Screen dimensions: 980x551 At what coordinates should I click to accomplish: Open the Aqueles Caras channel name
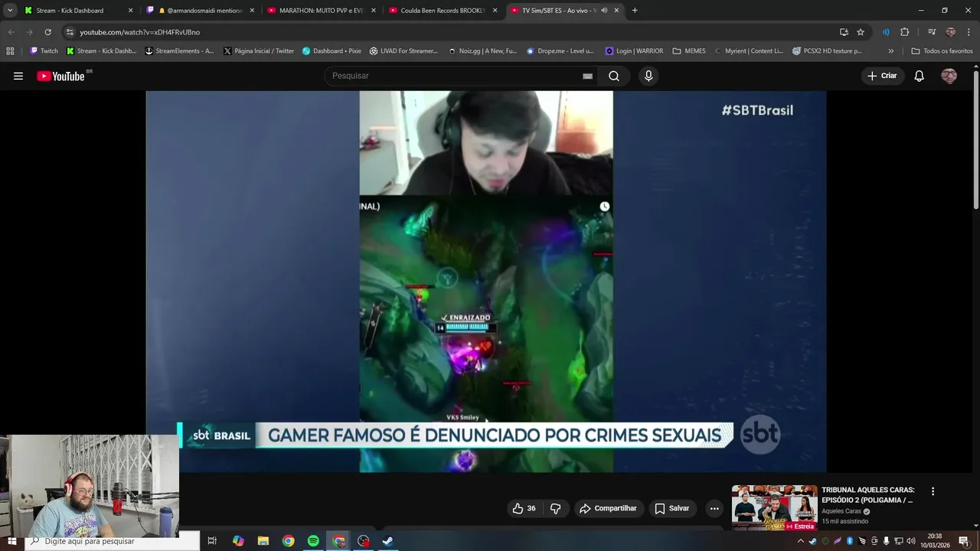[841, 511]
